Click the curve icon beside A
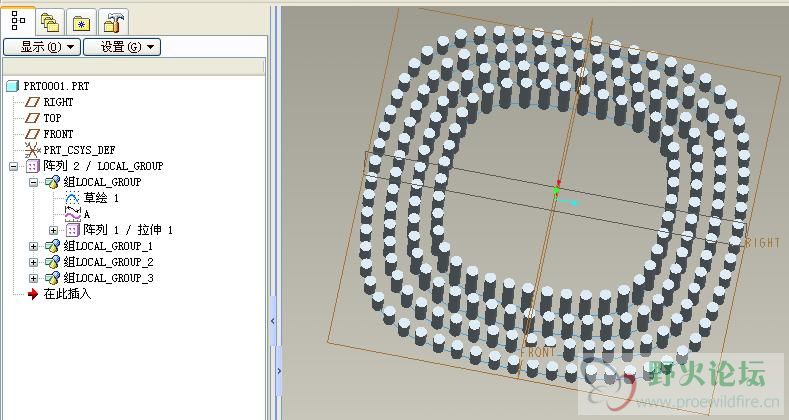789x420 pixels. click(73, 214)
